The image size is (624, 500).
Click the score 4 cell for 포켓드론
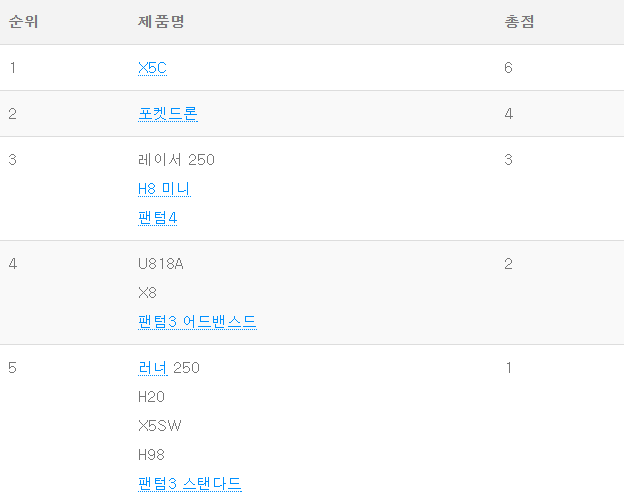pyautogui.click(x=508, y=114)
